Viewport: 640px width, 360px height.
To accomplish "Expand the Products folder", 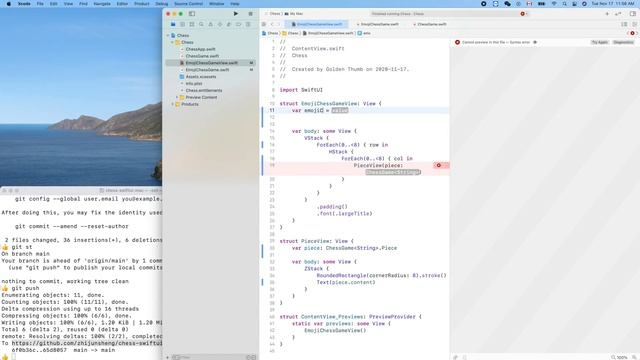I will [x=173, y=104].
